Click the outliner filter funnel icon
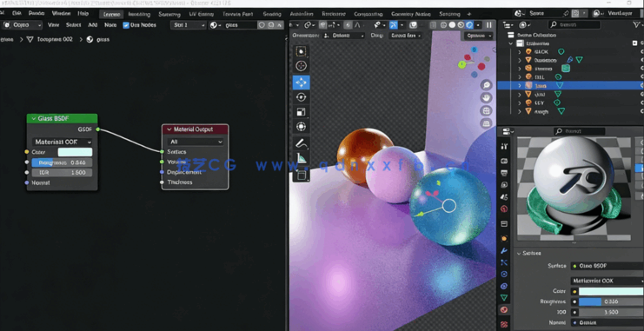The image size is (644, 331). pos(636,25)
